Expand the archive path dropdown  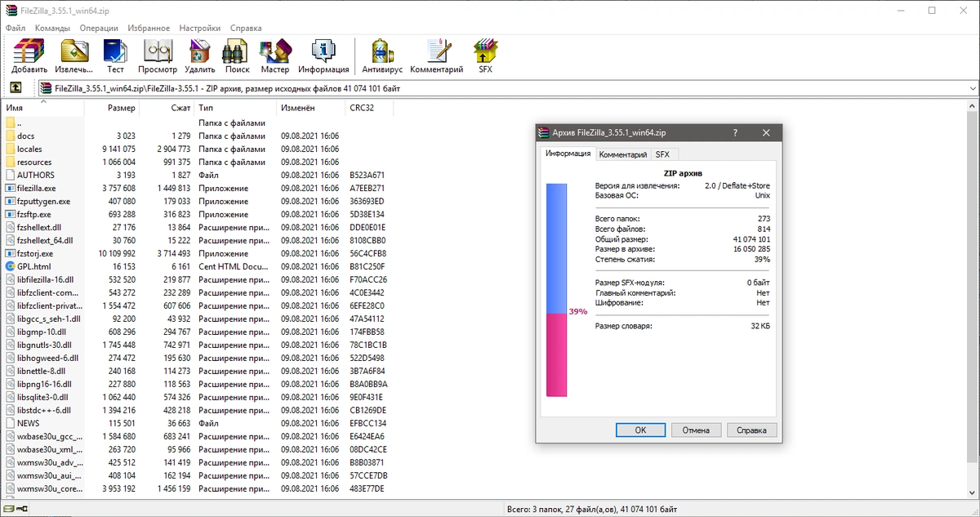point(972,88)
